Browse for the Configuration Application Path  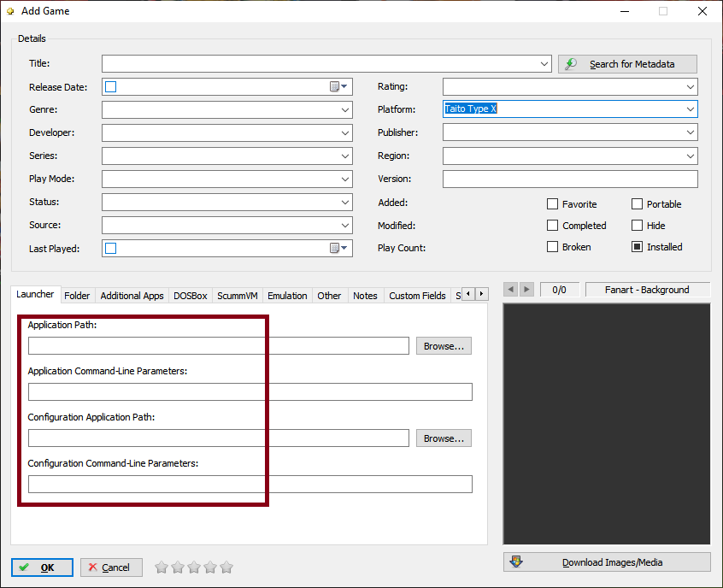(444, 438)
